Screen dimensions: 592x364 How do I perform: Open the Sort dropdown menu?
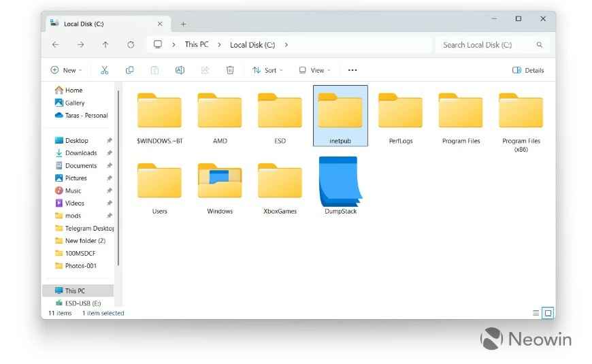pyautogui.click(x=267, y=70)
